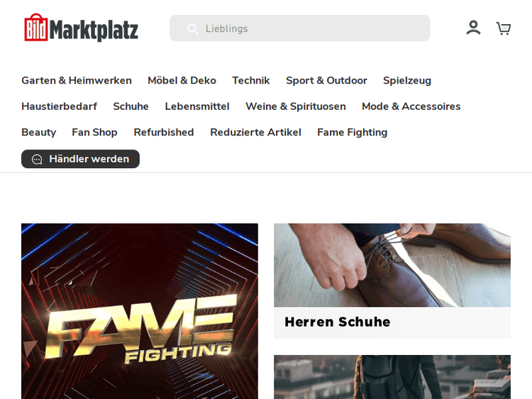Open Mode & Accessoires category
The height and width of the screenshot is (399, 532).
click(411, 106)
